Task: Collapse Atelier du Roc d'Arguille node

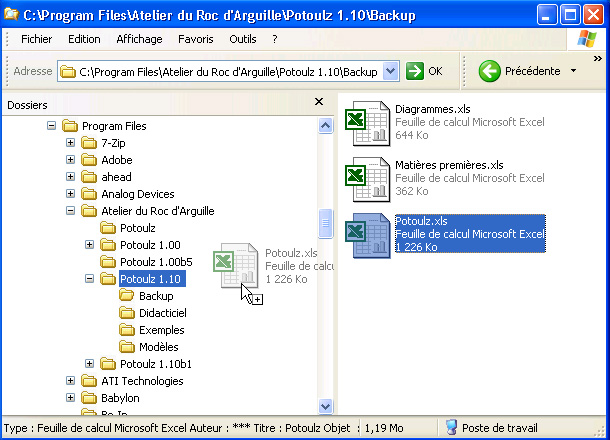Action: point(70,210)
